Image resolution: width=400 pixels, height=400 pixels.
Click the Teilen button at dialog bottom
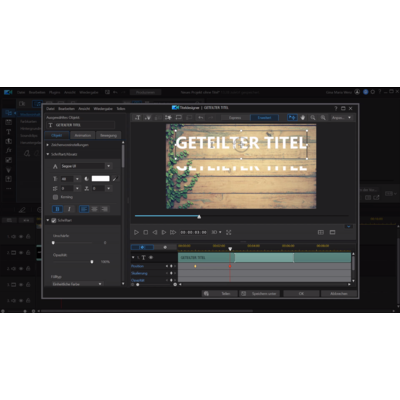click(x=220, y=294)
